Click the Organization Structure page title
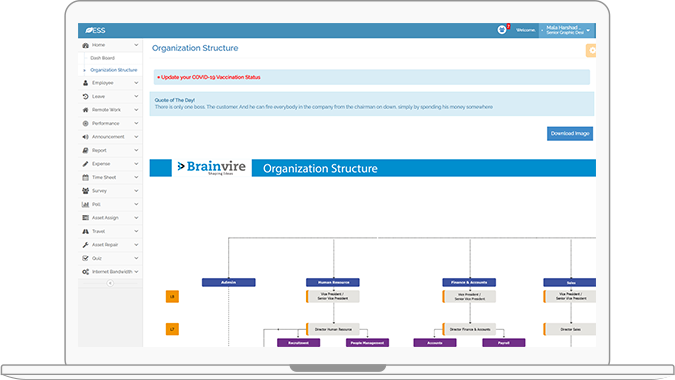Screen dimensions: 675x380 195,48
